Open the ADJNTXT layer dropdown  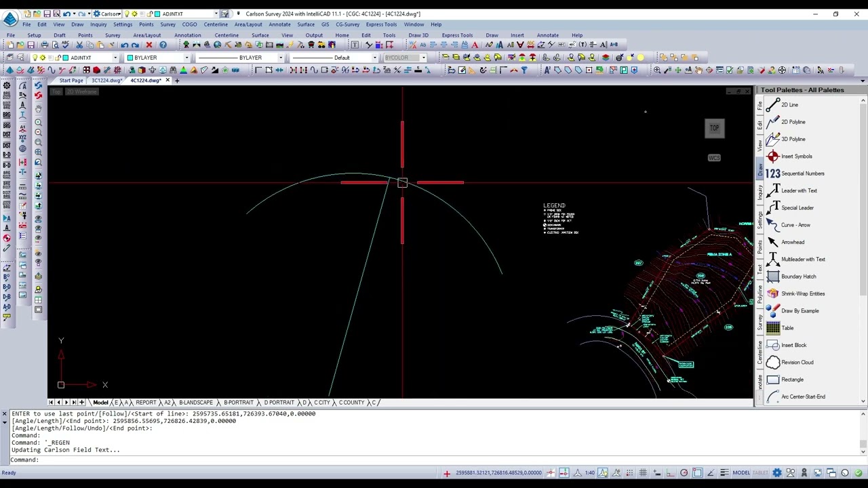115,58
